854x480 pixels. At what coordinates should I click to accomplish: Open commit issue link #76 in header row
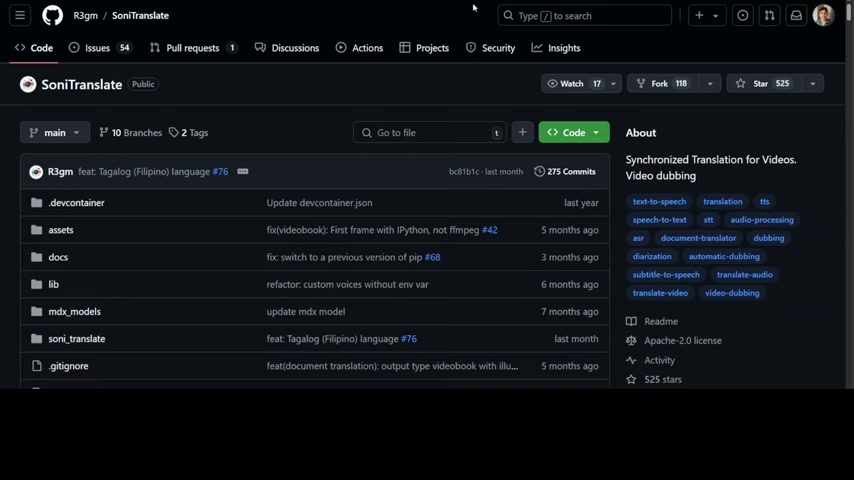pyautogui.click(x=221, y=172)
